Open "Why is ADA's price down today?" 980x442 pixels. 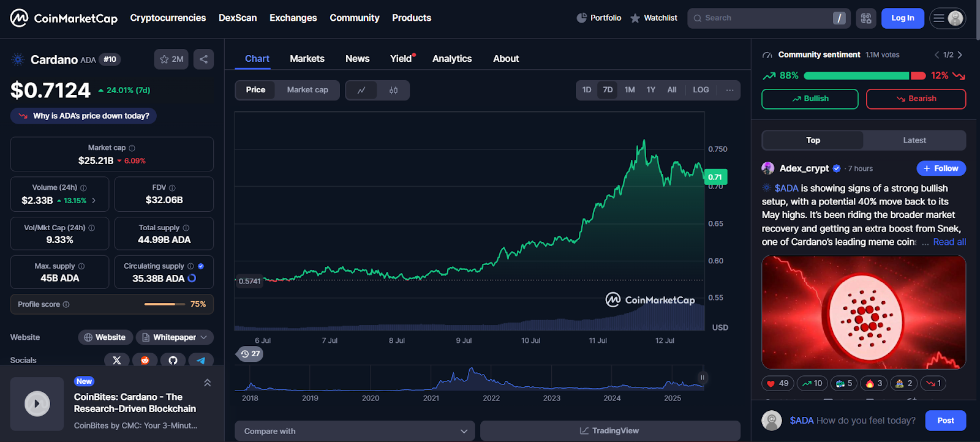(83, 116)
